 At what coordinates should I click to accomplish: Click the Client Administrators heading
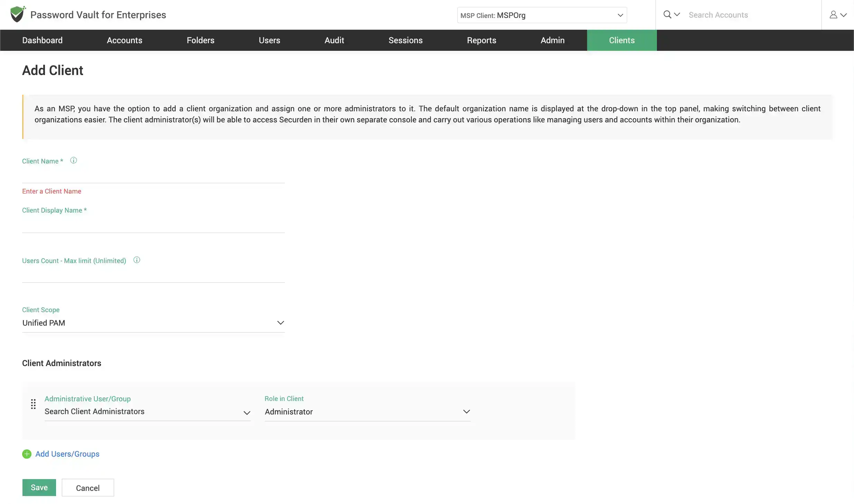click(x=62, y=363)
